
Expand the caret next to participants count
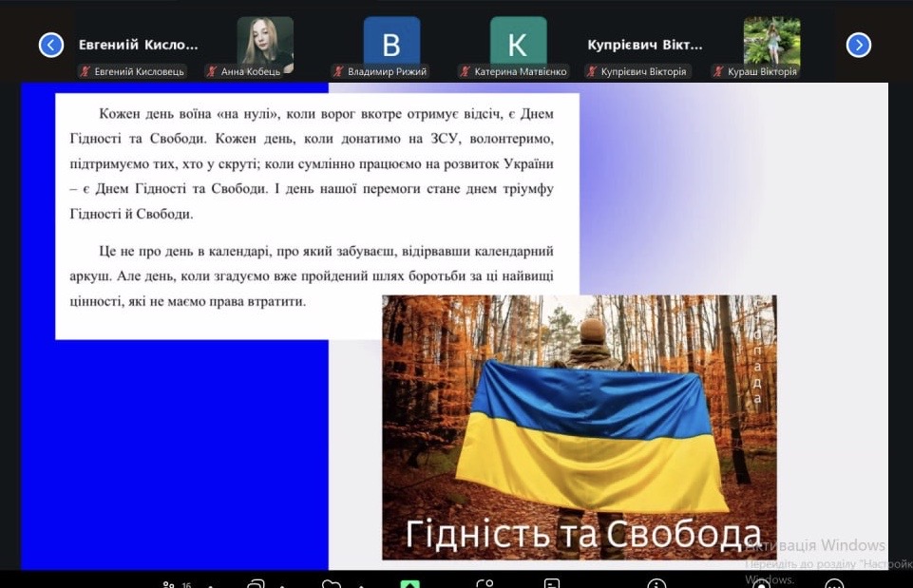(209, 584)
